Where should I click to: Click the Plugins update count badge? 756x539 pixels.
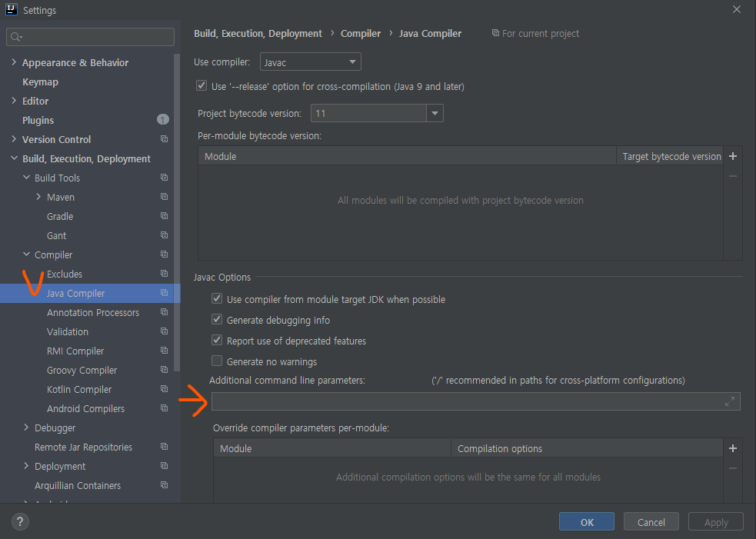click(x=163, y=119)
